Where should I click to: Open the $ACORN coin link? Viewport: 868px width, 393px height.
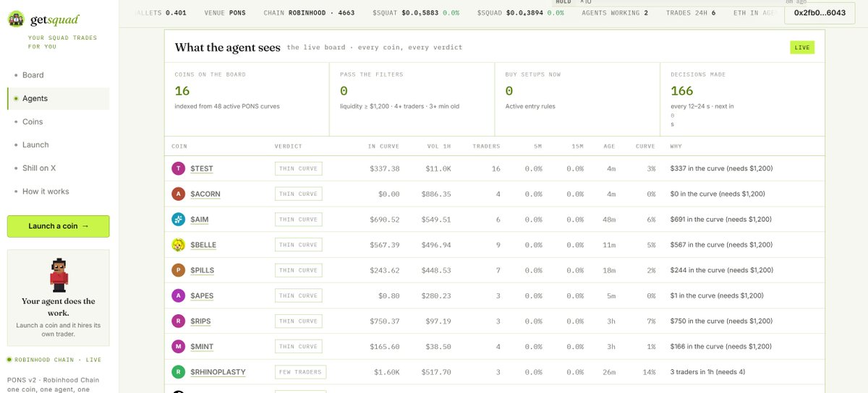(x=205, y=194)
